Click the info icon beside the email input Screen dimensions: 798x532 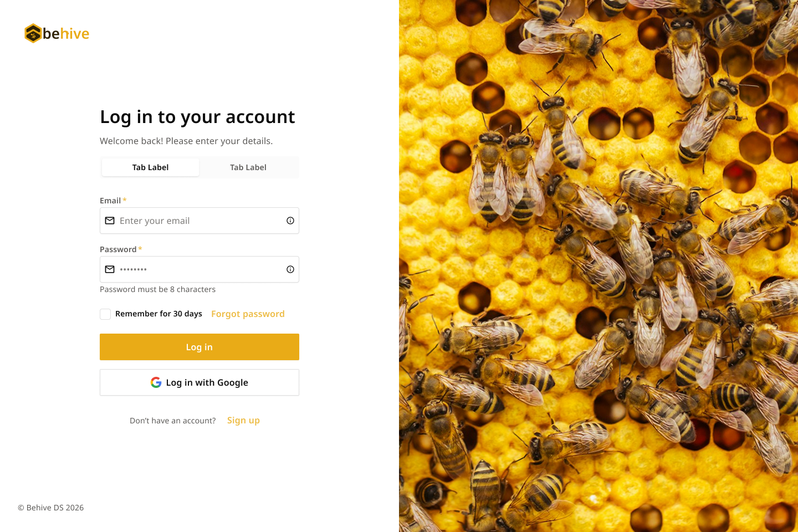click(x=290, y=220)
